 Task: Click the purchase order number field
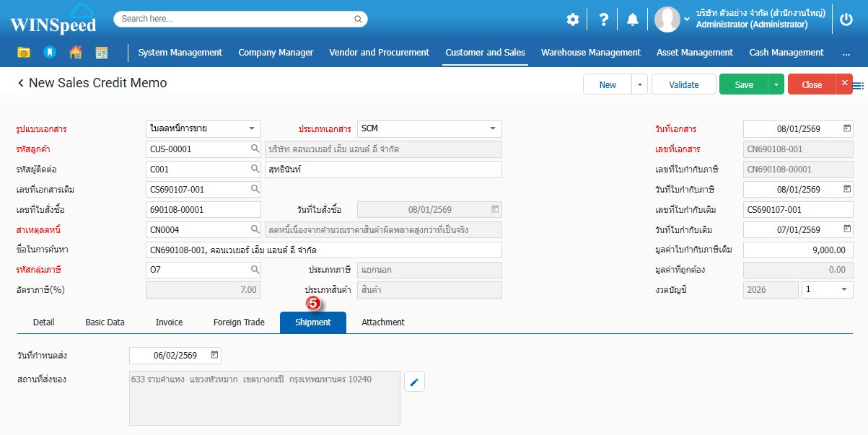[x=203, y=210]
